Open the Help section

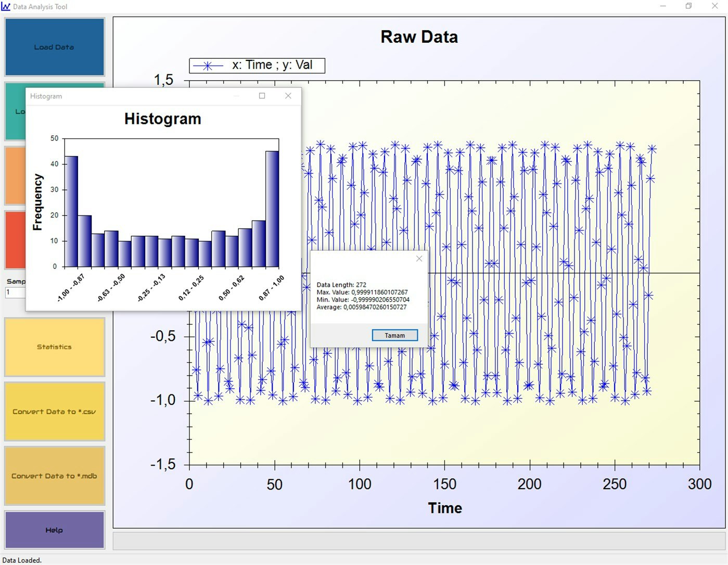54,530
